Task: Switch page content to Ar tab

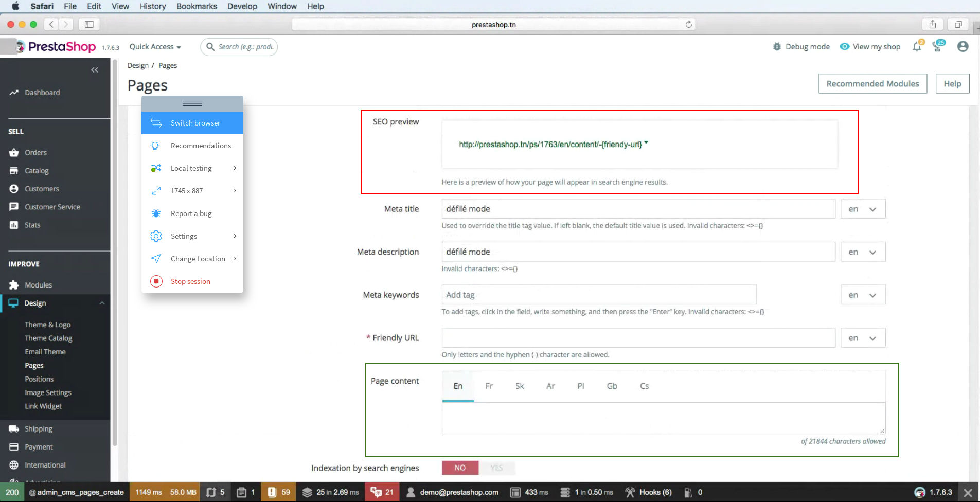Action: 550,386
